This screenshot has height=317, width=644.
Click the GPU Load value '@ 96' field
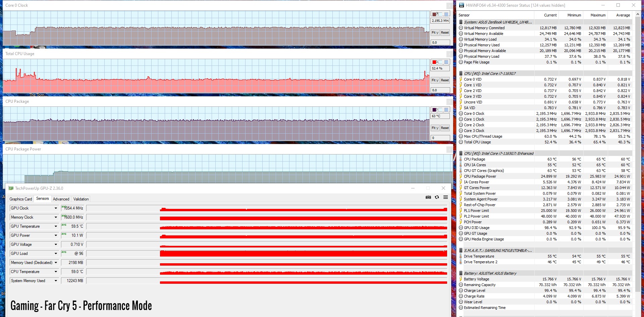pyautogui.click(x=73, y=254)
